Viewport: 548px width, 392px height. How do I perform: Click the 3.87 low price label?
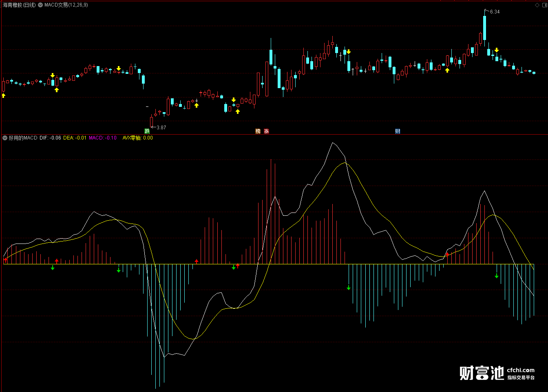point(161,128)
